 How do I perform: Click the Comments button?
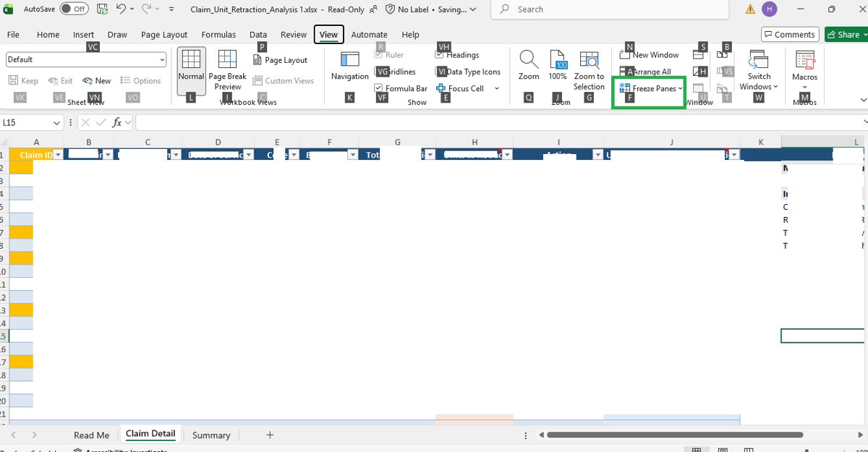[790, 34]
